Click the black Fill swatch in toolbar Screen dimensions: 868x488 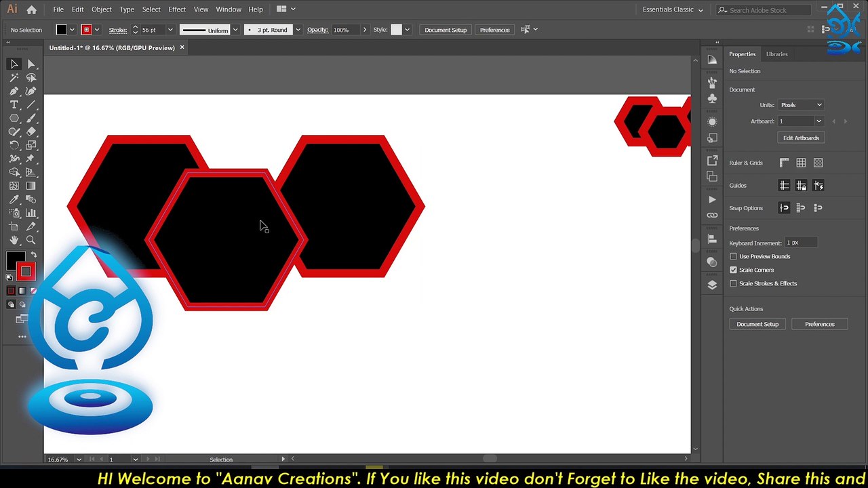[15, 260]
